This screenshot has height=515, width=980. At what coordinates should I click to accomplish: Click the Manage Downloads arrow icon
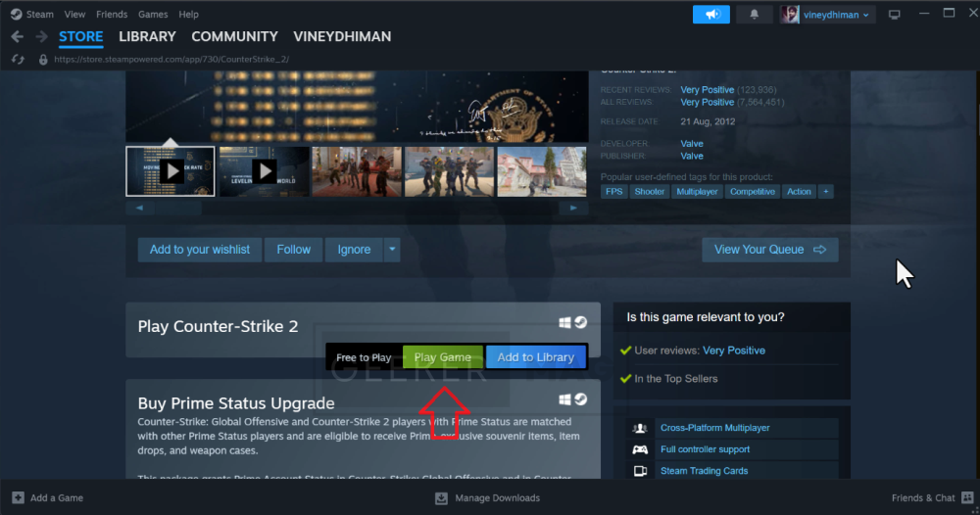pyautogui.click(x=441, y=498)
